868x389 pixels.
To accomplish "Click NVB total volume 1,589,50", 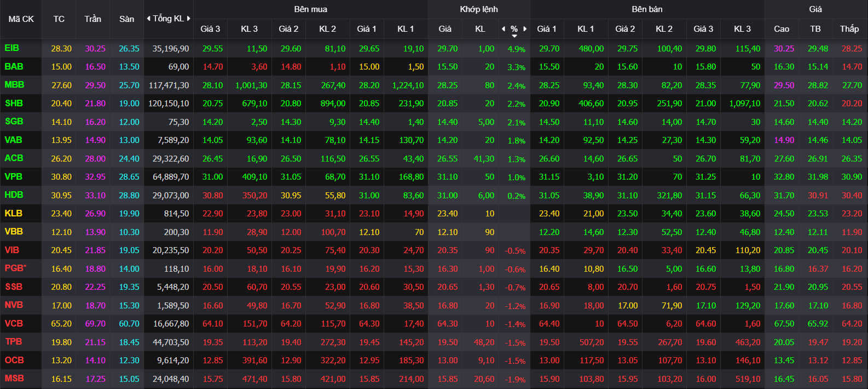I will [173, 306].
